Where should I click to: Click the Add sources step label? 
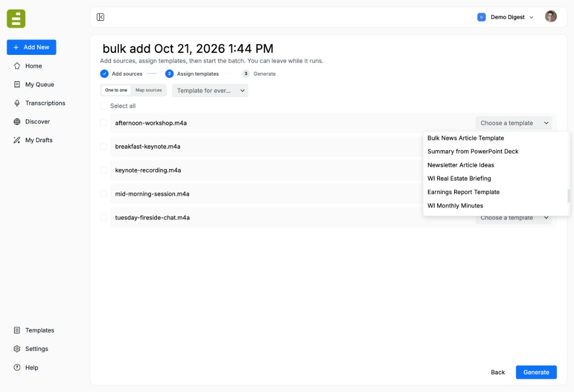coord(127,74)
